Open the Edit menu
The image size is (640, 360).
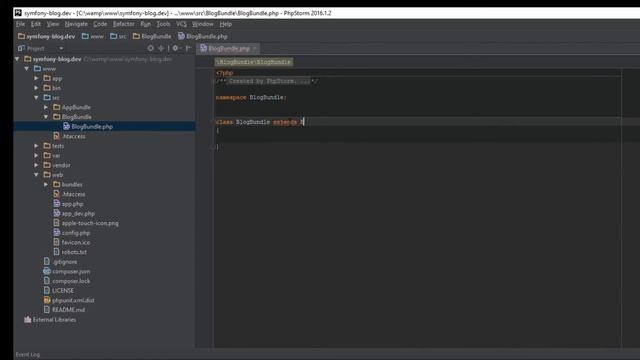pos(36,24)
